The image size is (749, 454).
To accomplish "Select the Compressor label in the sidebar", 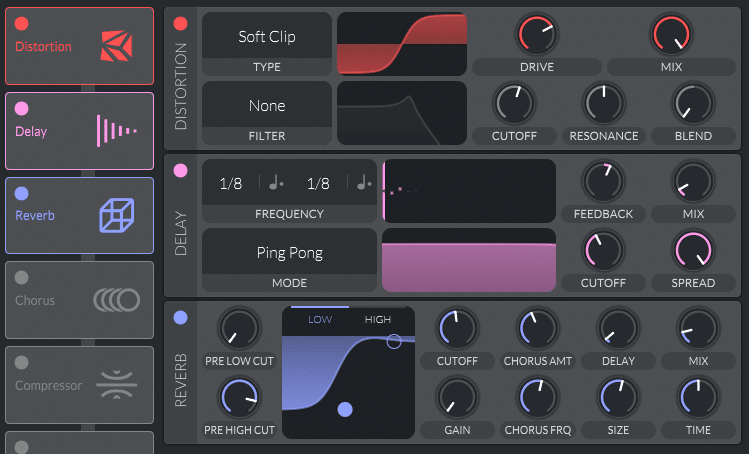I will coord(48,385).
